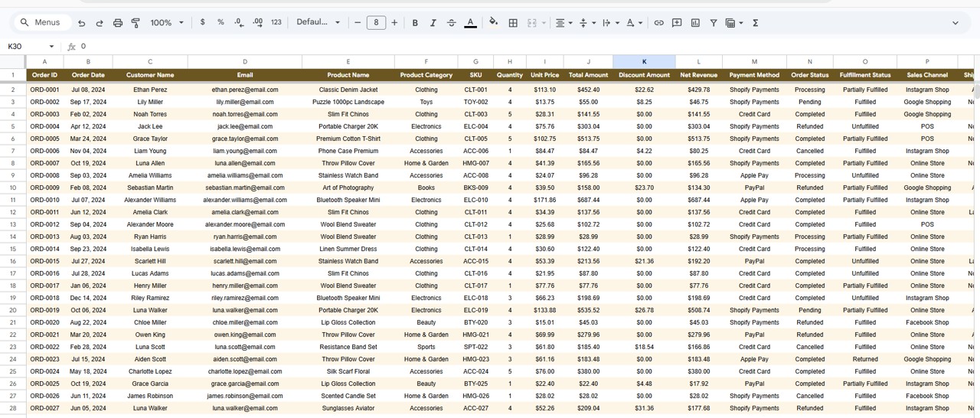Open the Default font dropdown

[x=318, y=23]
